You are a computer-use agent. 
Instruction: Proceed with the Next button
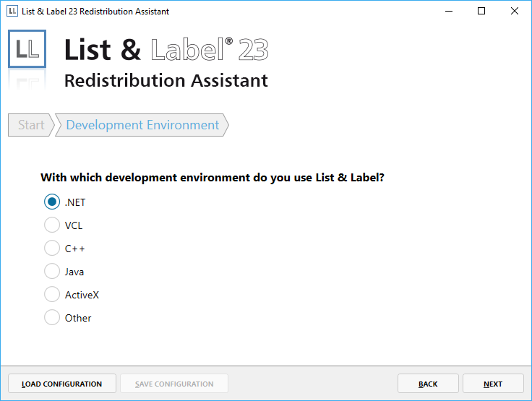click(x=493, y=384)
